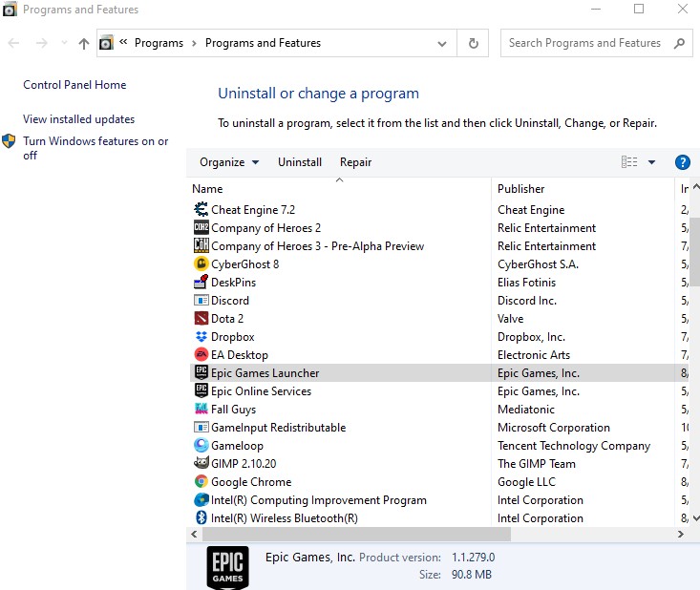Screen dimensions: 700x590
Task: Click the Forward navigation arrow
Action: [x=41, y=43]
